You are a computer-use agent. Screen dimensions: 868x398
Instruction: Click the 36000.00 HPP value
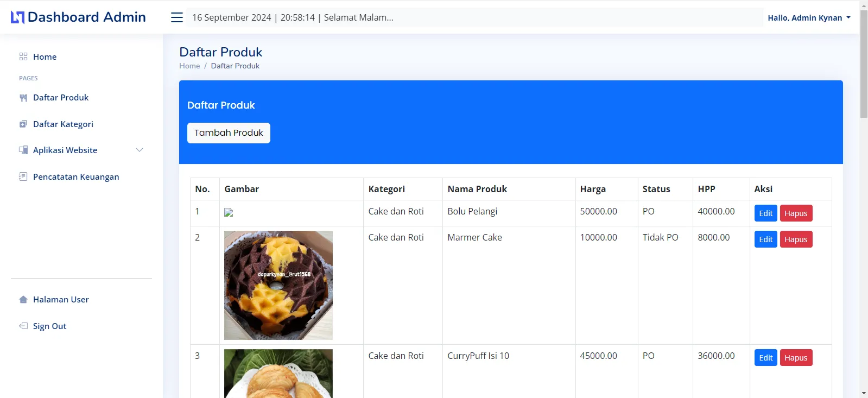click(x=716, y=356)
